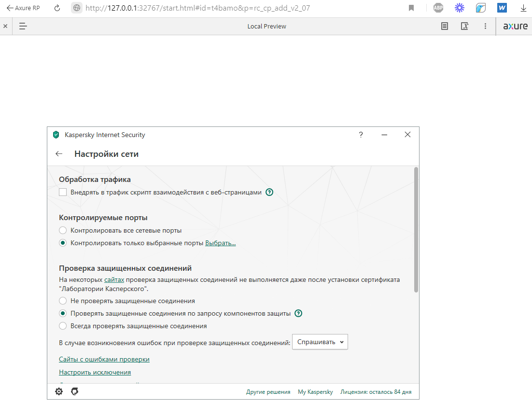Click the Axure logo
The image size is (532, 417).
coord(515,26)
